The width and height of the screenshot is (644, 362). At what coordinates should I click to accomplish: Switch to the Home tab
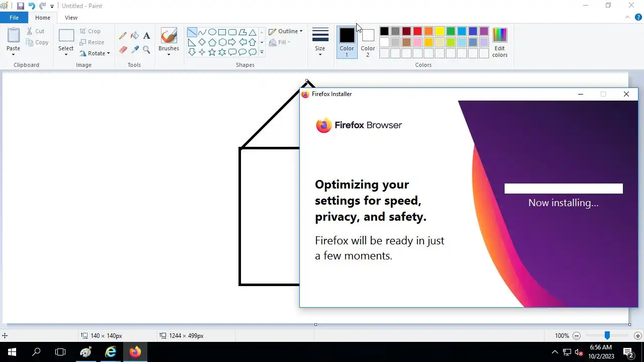point(43,18)
